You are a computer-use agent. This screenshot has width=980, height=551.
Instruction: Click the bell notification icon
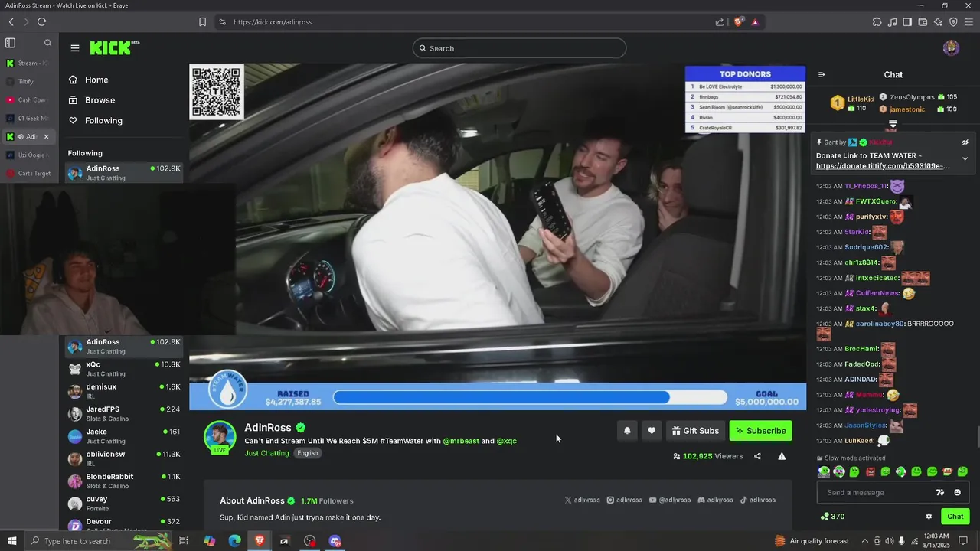pos(627,431)
